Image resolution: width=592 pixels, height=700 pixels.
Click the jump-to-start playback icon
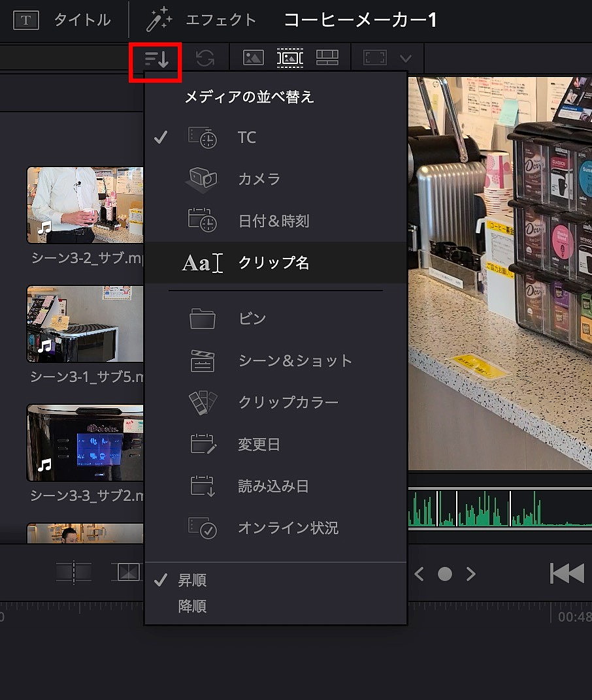567,573
